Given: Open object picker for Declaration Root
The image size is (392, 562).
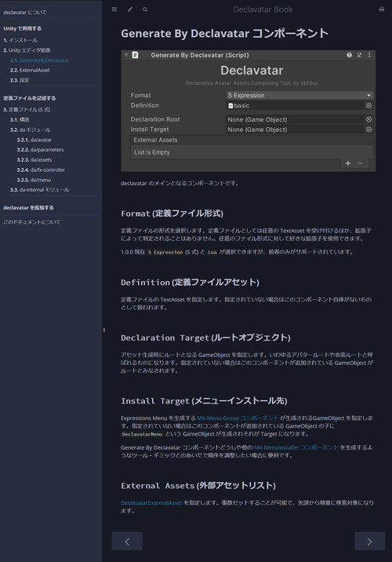Looking at the screenshot, I should click(368, 120).
